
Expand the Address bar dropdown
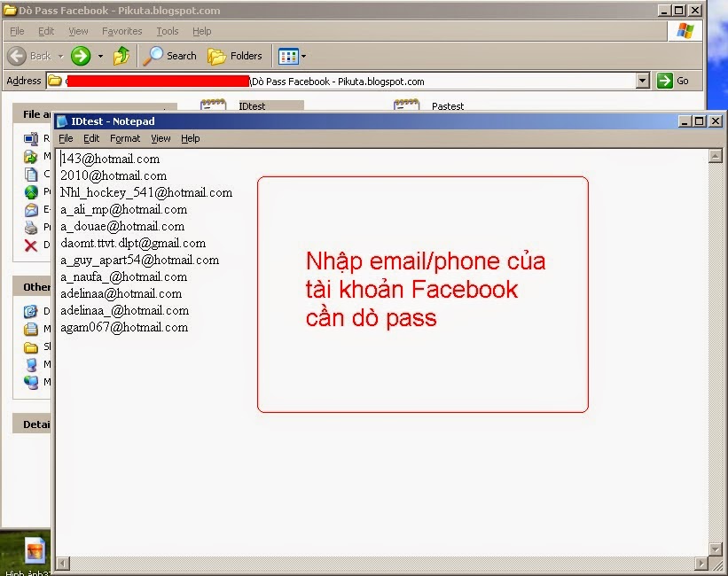[642, 81]
